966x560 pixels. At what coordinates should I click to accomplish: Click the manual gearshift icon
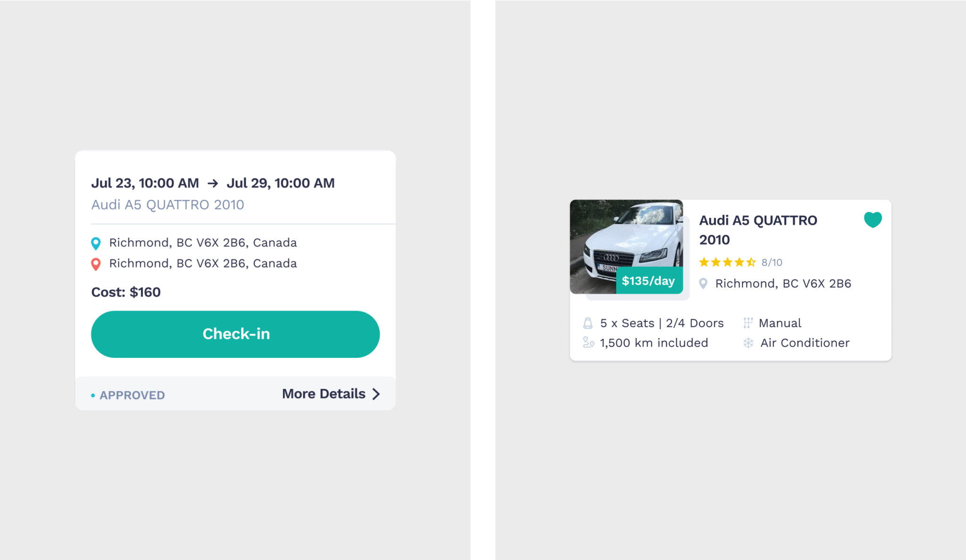coord(748,323)
